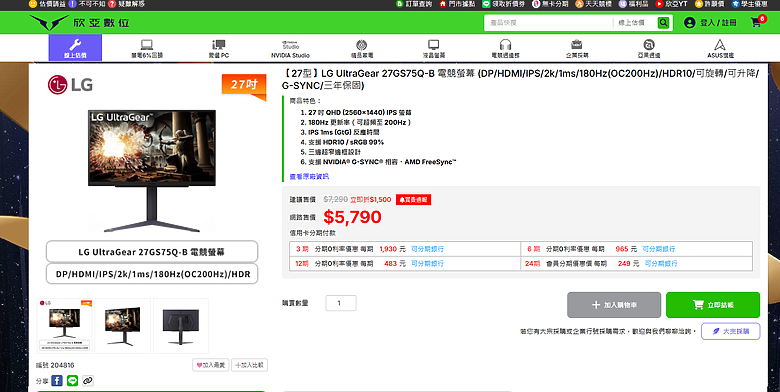Viewport: 780px width, 392px height.
Task: Click the heart 加入最愛 favorite button
Action: coord(211,365)
